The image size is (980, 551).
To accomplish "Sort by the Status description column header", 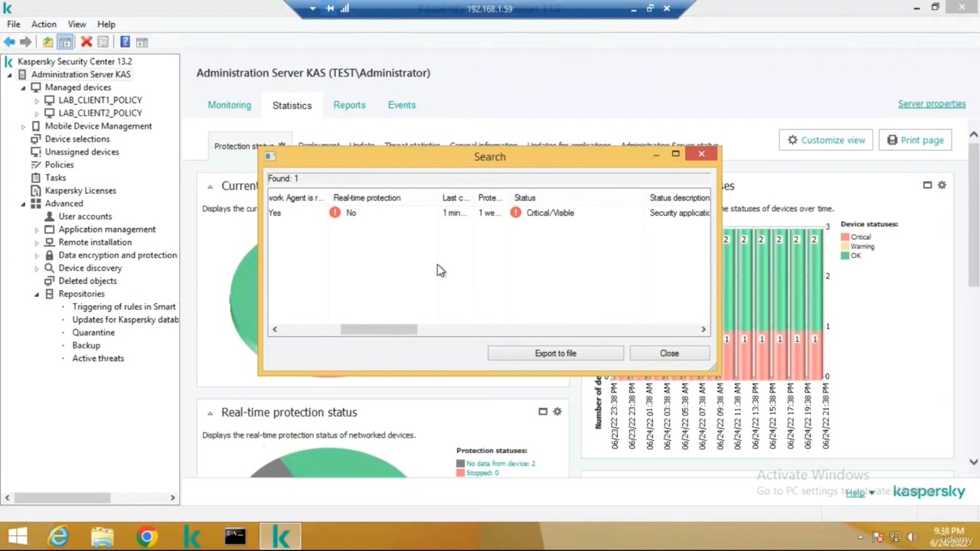I will click(679, 197).
